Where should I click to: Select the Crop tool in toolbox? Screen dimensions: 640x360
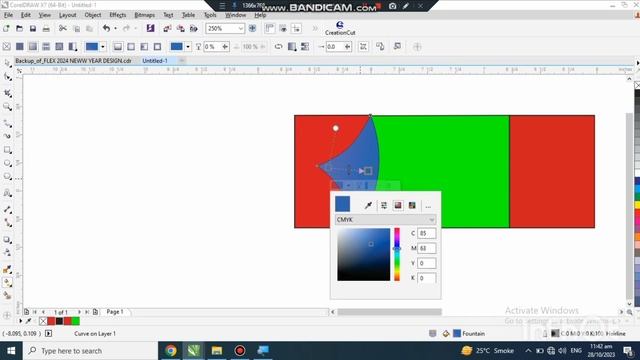[x=7, y=93]
